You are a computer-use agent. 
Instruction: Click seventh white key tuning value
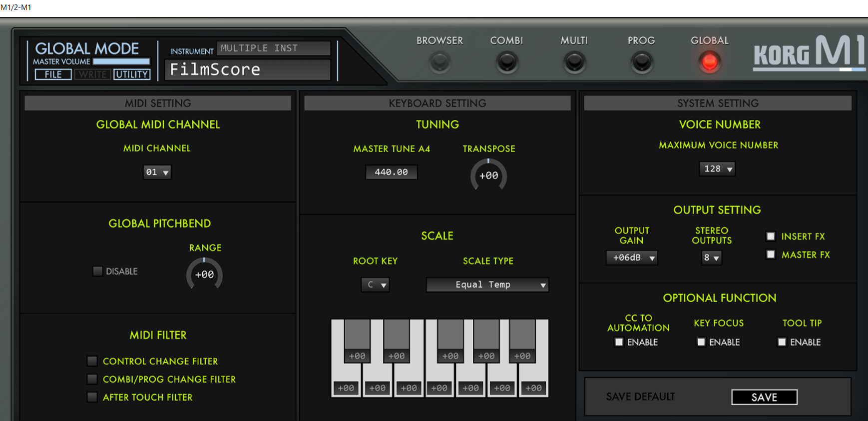pyautogui.click(x=533, y=388)
